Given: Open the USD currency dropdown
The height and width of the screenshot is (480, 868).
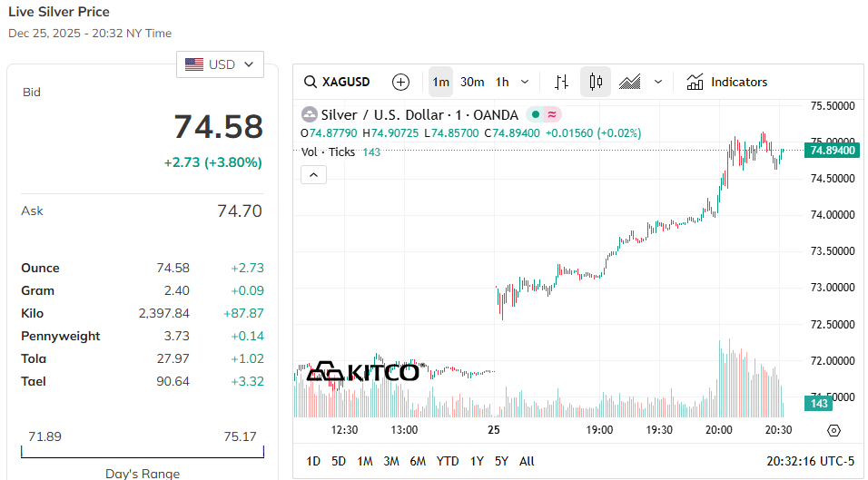Looking at the screenshot, I should (220, 64).
